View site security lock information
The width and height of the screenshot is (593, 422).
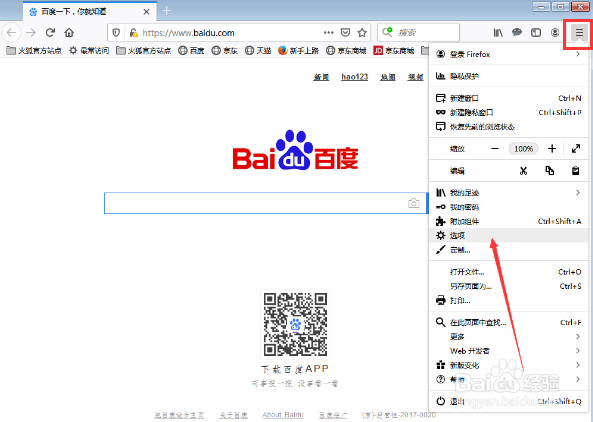coord(133,33)
